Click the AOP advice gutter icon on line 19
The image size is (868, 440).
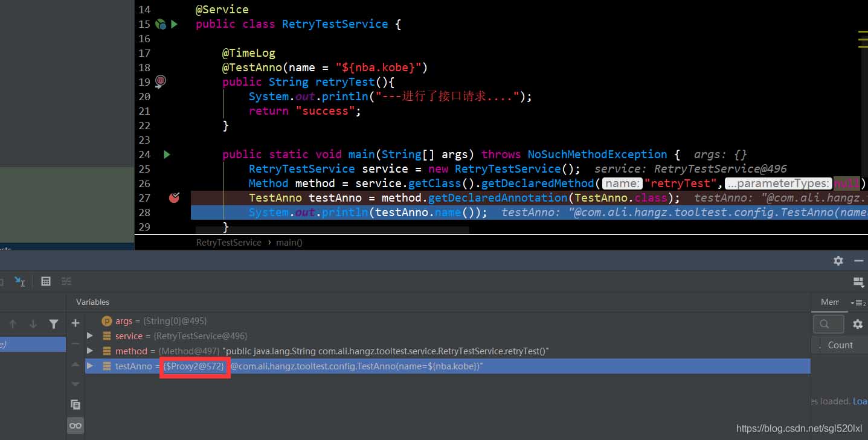[160, 81]
